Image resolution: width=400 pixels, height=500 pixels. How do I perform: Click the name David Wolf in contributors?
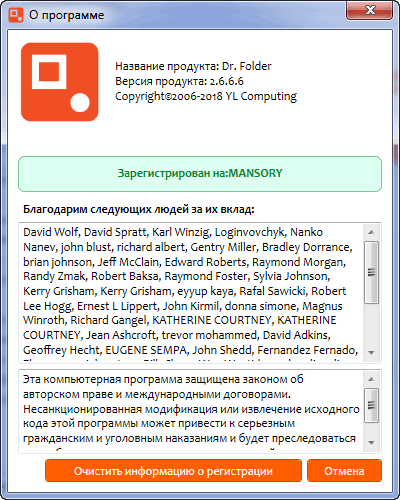click(51, 232)
